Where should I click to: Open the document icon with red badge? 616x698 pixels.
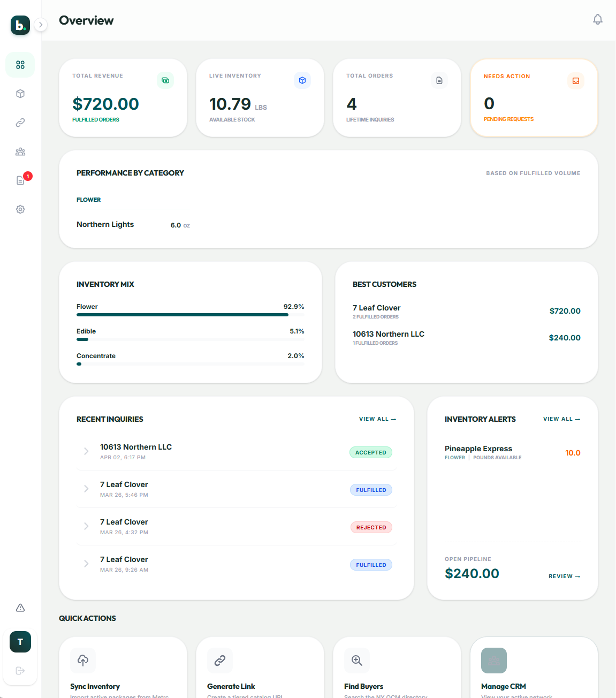click(20, 180)
